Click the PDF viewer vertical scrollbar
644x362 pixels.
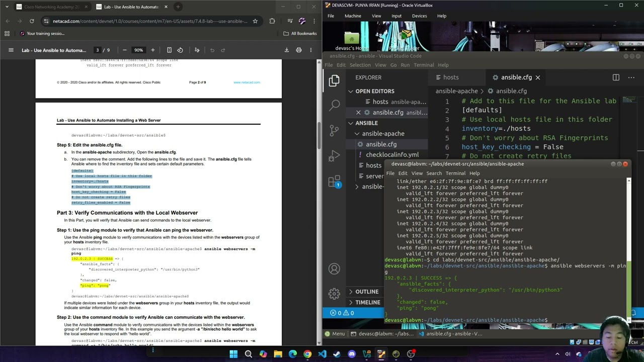click(318, 135)
